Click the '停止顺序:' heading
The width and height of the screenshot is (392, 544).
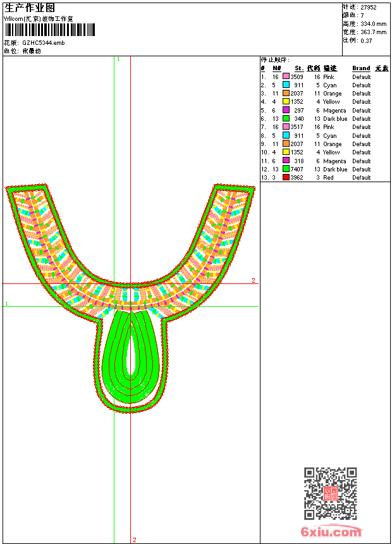pos(275,60)
